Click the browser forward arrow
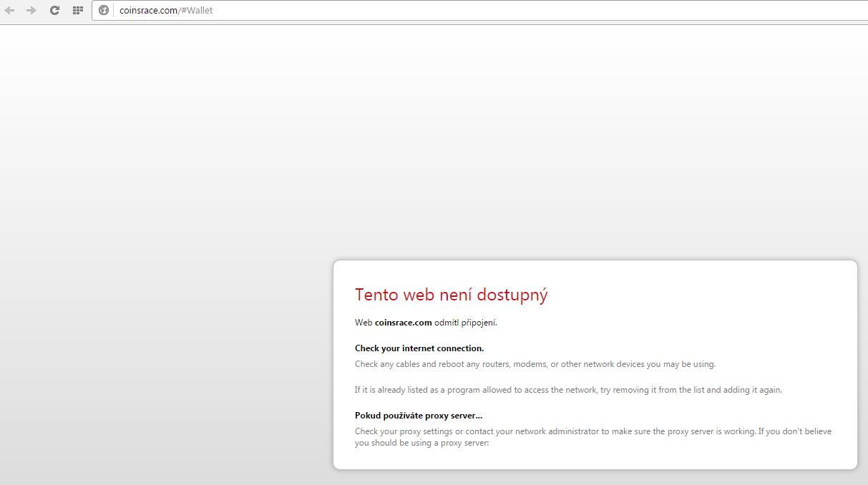The height and width of the screenshot is (485, 868). pyautogui.click(x=31, y=10)
